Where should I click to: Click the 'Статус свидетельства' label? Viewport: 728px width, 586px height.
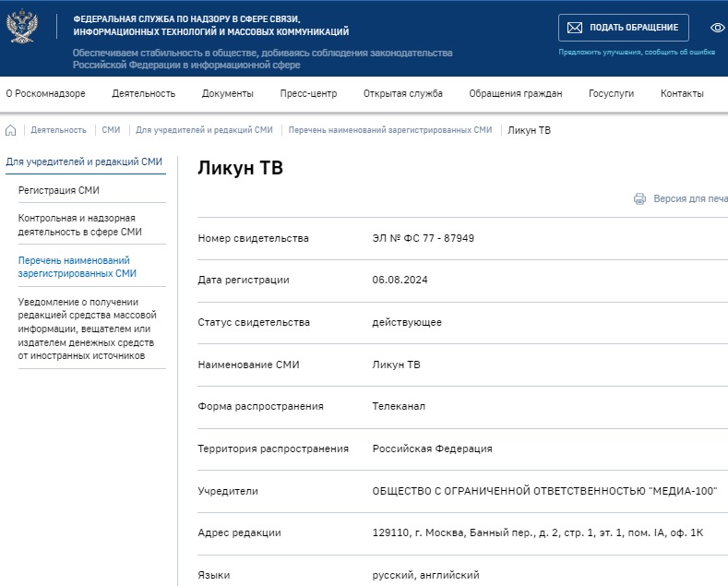[254, 322]
